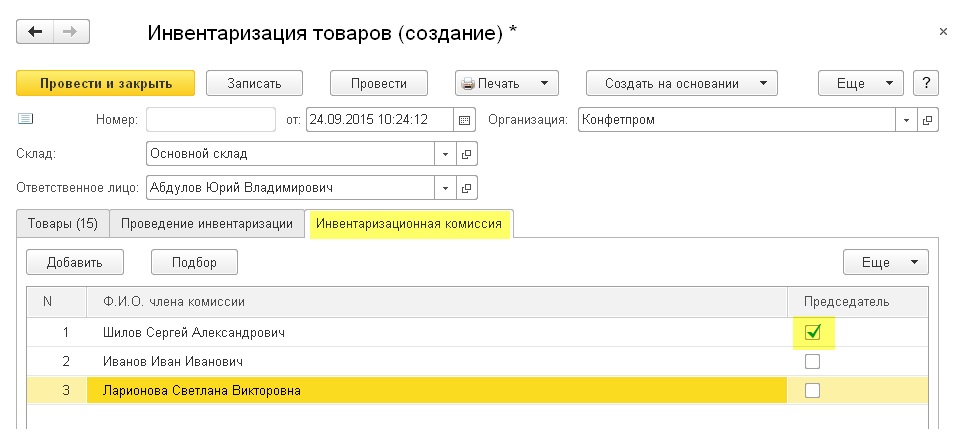Viewport: 964px width, 447px height.
Task: Open the calendar picker next to the date
Action: coord(465,120)
